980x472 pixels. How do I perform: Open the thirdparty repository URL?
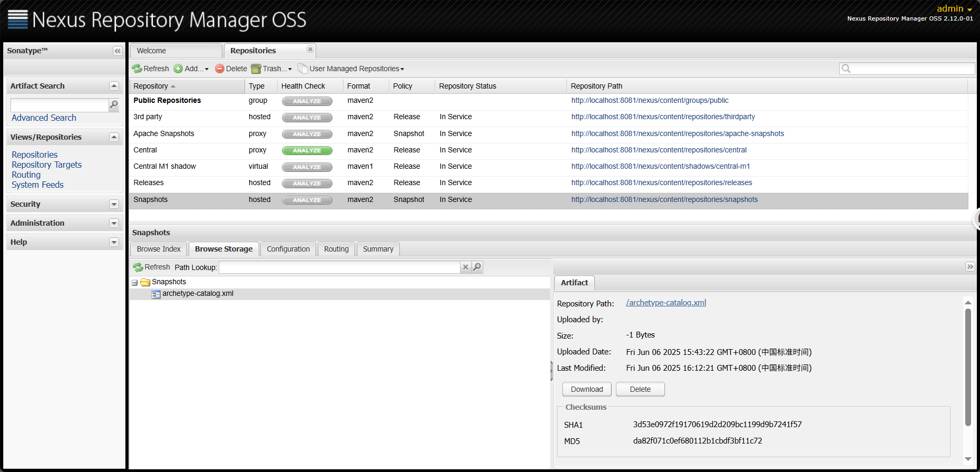[663, 117]
